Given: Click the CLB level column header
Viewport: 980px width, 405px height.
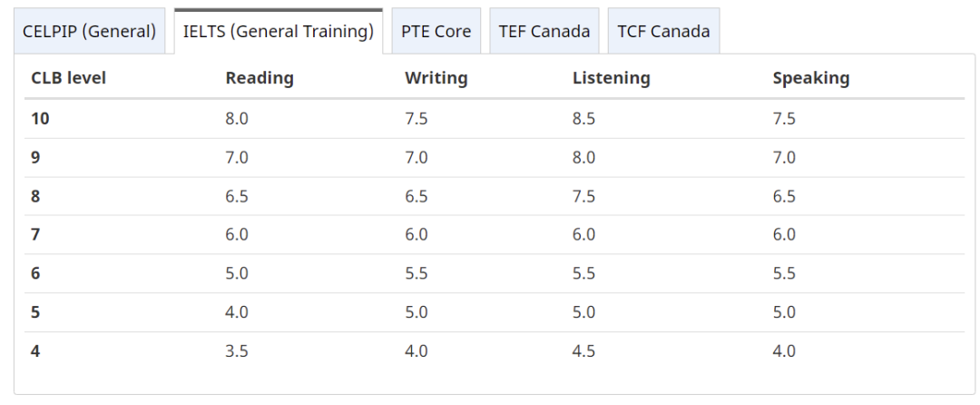Looking at the screenshot, I should pos(69,78).
